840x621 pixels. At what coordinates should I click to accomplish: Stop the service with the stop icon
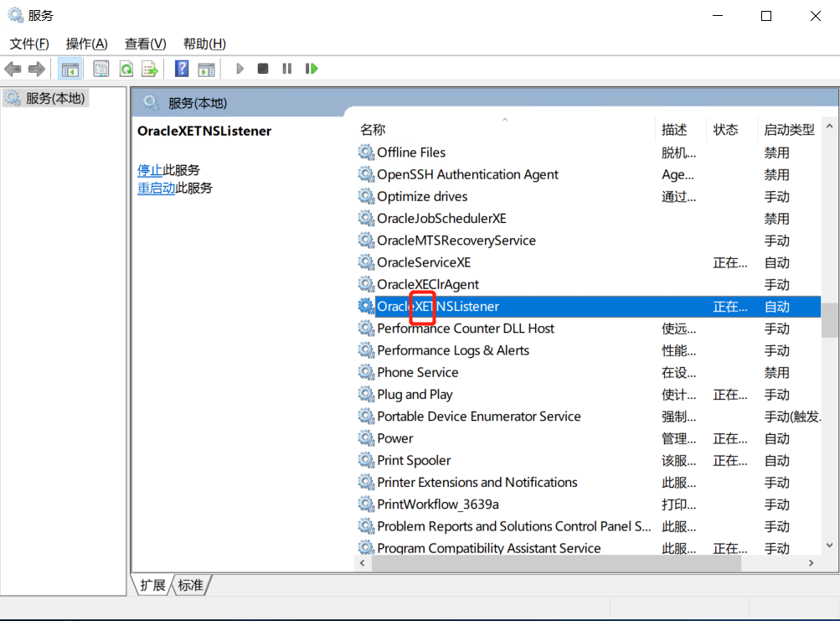point(263,68)
